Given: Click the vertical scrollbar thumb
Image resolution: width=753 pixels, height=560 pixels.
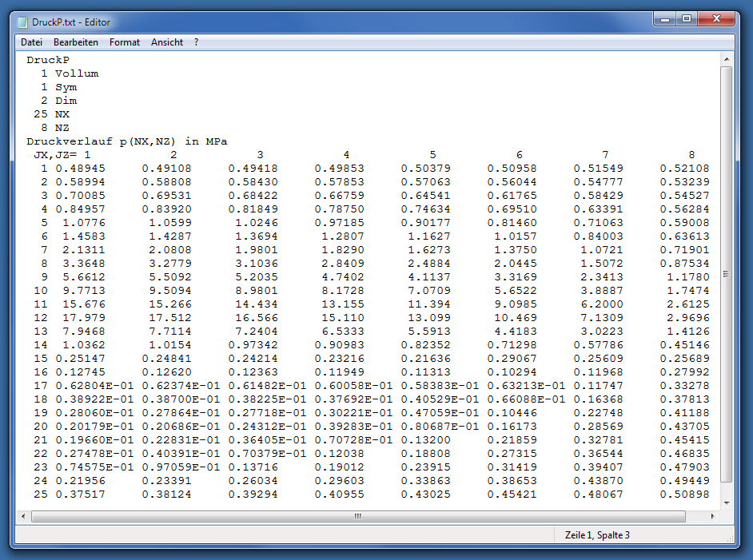Looking at the screenshot, I should coord(726,274).
